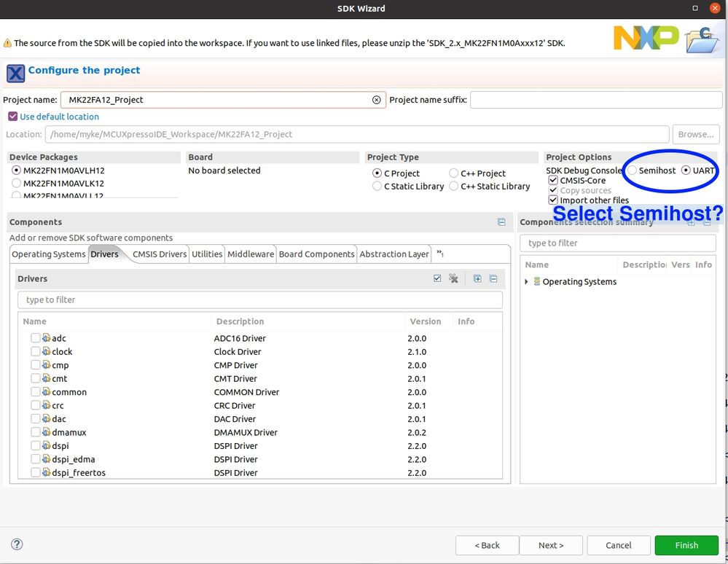The image size is (728, 564).
Task: Check the dspi_edma driver checkbox
Action: 35,459
